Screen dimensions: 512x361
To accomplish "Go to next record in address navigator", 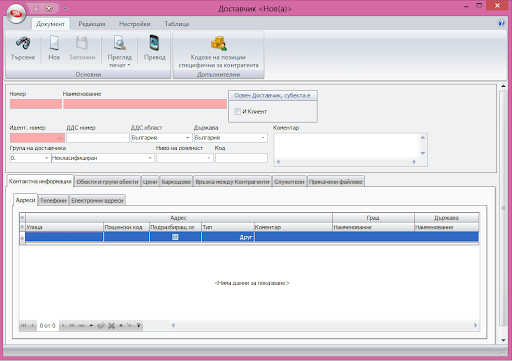I will coord(63,325).
